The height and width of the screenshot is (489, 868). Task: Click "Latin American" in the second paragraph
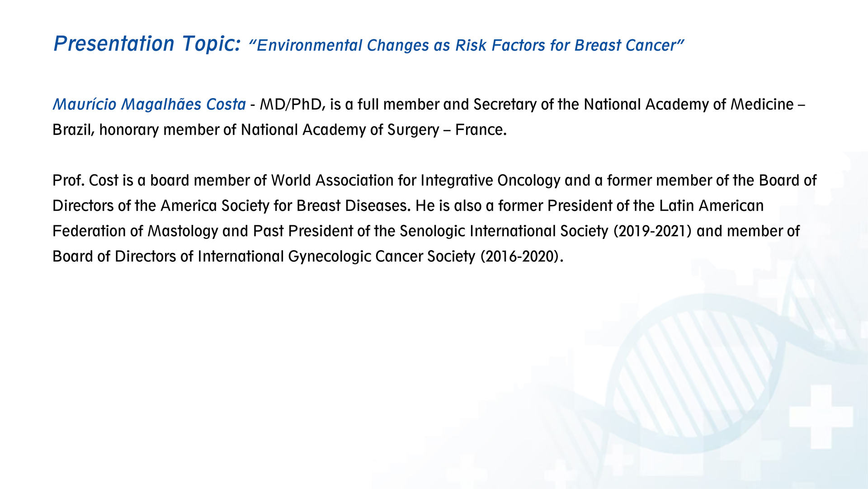tap(711, 206)
